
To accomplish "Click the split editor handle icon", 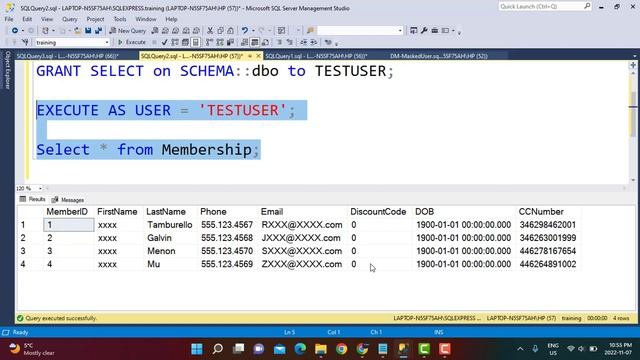I will pyautogui.click(x=633, y=64).
